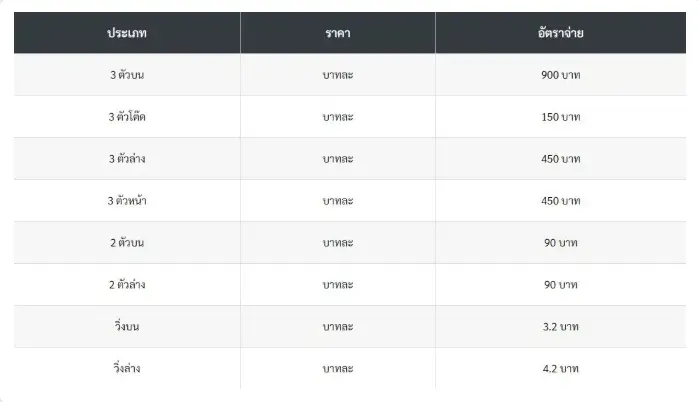Select the 900 บาท payout cell
Viewport: 698px width, 402px height.
(560, 75)
